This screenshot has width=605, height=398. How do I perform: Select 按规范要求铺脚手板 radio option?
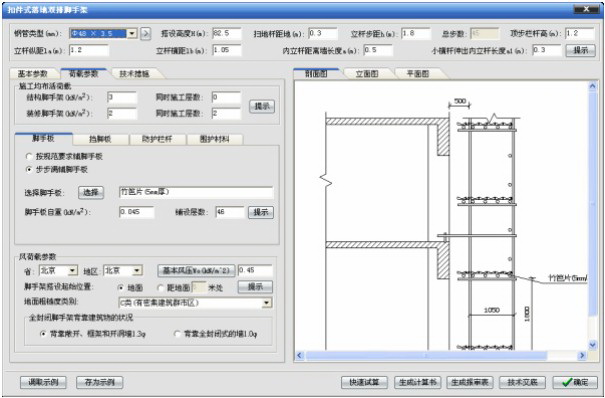click(29, 157)
